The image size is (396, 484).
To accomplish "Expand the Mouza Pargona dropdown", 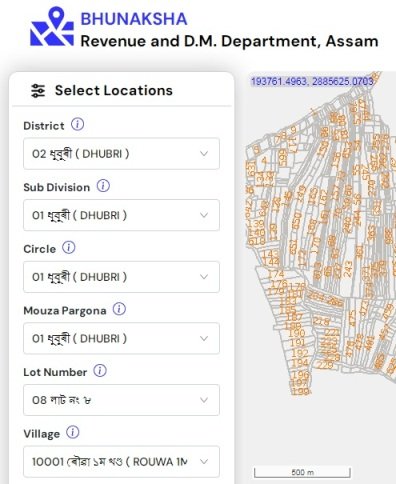I will (121, 338).
